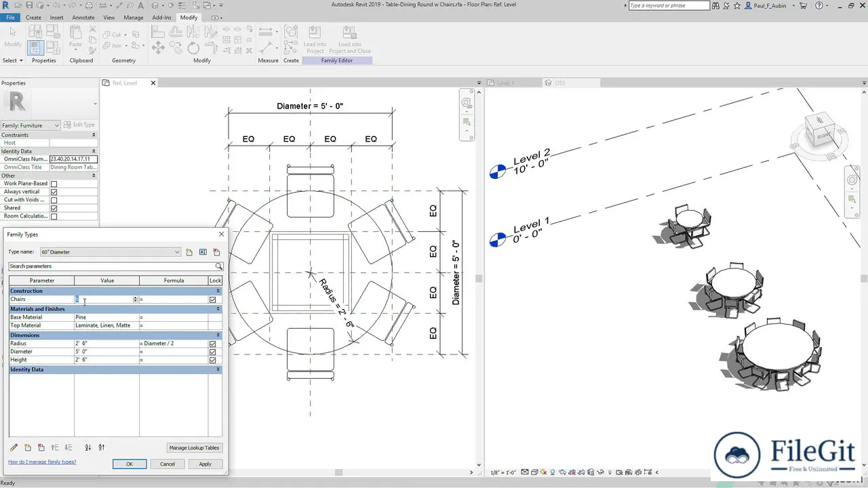Screen dimensions: 868x488
Task: Click the Rename Type icon in Family Types
Action: pyautogui.click(x=203, y=252)
